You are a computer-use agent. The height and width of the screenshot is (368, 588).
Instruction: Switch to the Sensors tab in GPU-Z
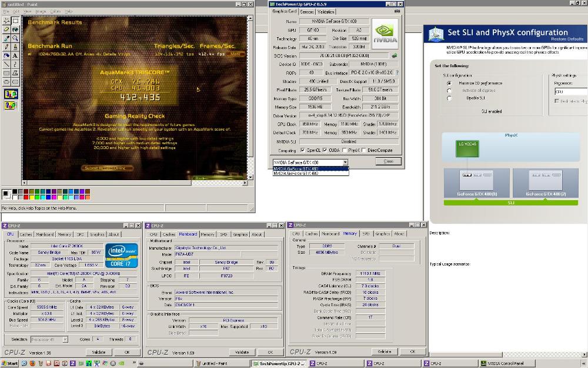click(x=307, y=12)
